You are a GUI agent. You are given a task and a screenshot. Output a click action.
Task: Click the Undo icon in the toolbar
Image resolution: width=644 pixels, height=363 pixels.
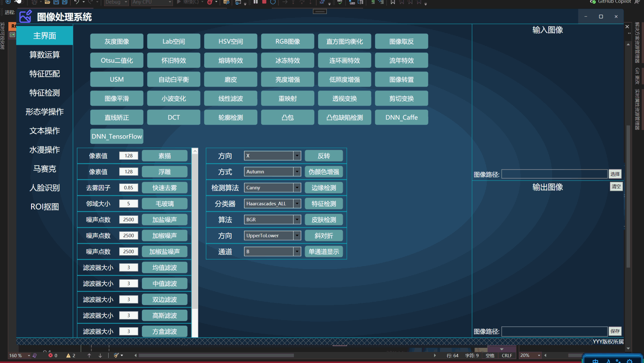click(x=76, y=3)
